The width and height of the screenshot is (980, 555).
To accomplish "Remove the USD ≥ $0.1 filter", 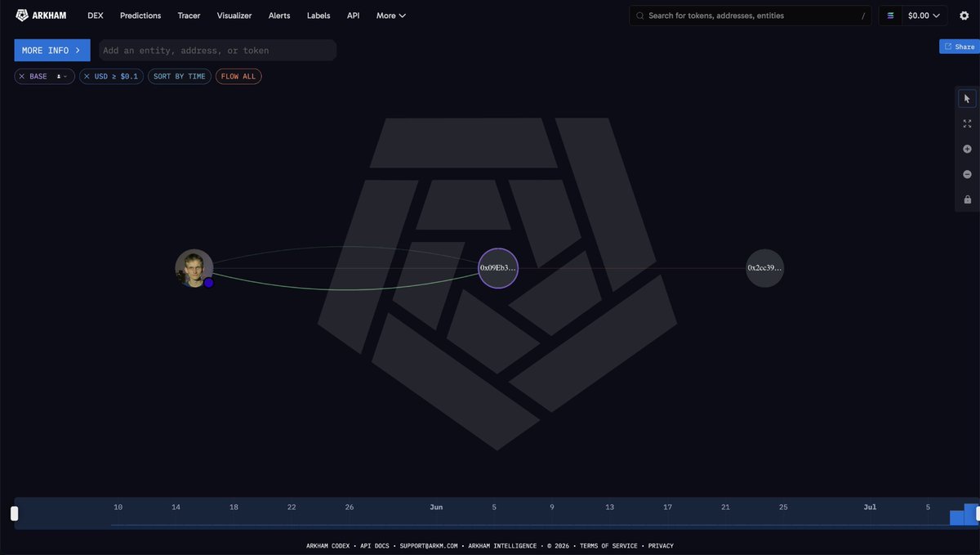I will [x=87, y=76].
